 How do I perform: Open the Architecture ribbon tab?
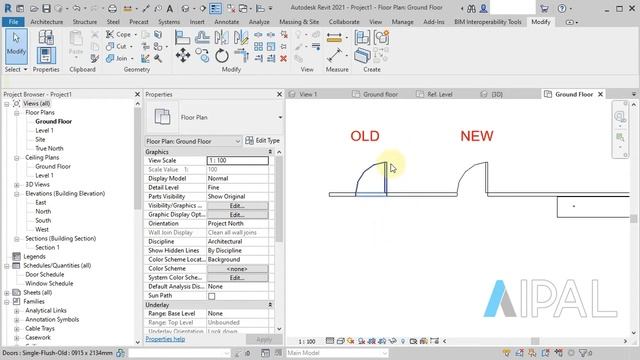pyautogui.click(x=47, y=22)
